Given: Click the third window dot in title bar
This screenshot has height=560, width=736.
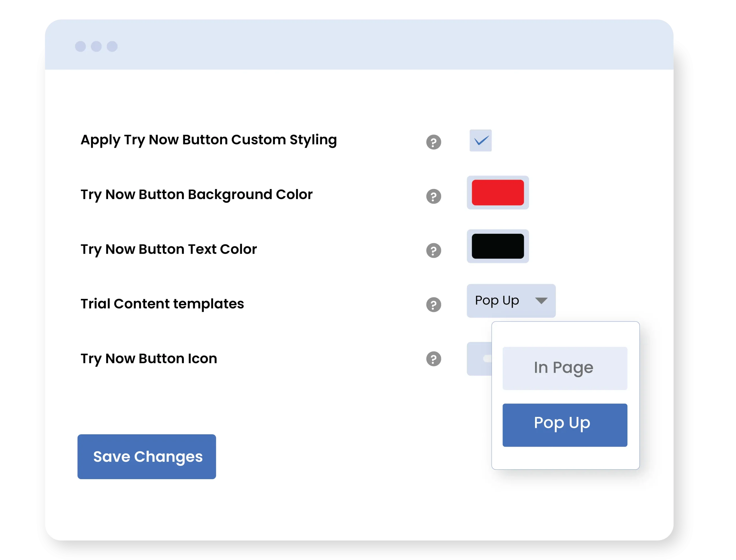Looking at the screenshot, I should tap(112, 46).
